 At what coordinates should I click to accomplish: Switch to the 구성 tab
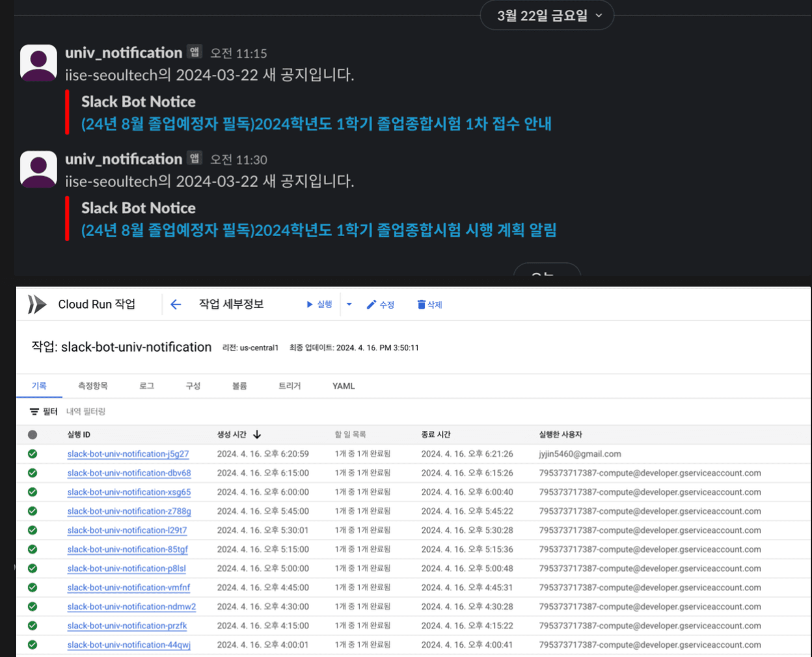pos(193,386)
